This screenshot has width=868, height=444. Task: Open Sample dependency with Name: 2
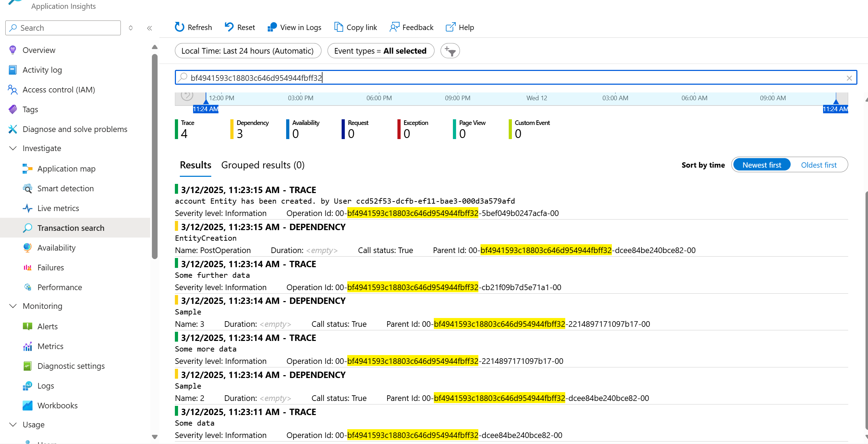[x=511, y=386]
